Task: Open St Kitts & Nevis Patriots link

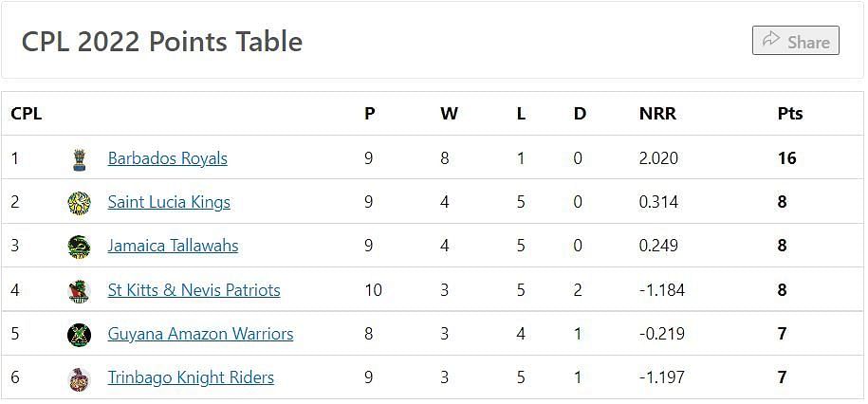Action: pos(194,290)
